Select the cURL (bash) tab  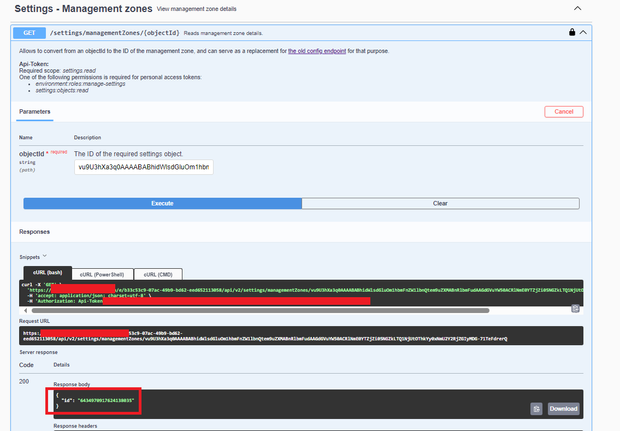click(45, 274)
